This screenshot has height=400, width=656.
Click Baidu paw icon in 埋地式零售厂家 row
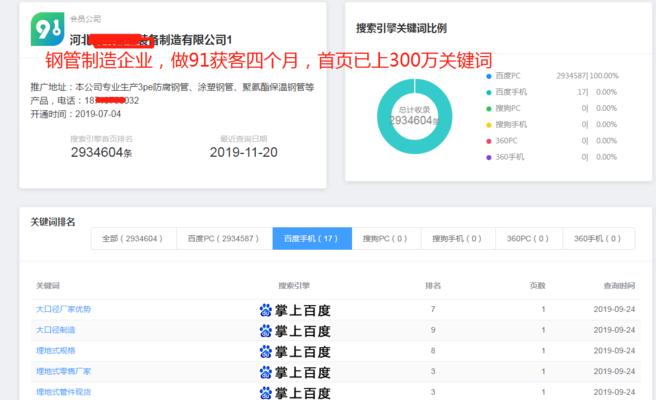[x=266, y=372]
